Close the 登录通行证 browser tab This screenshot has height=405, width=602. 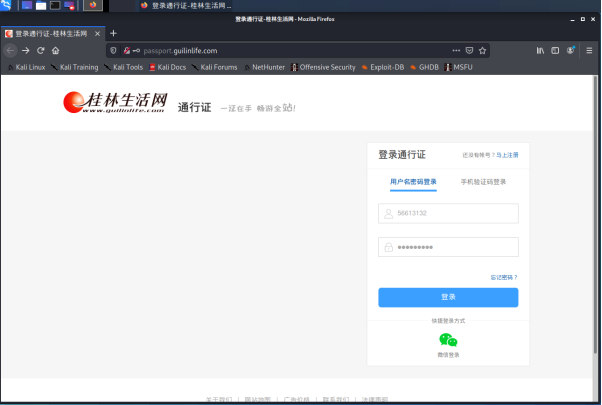tap(98, 34)
